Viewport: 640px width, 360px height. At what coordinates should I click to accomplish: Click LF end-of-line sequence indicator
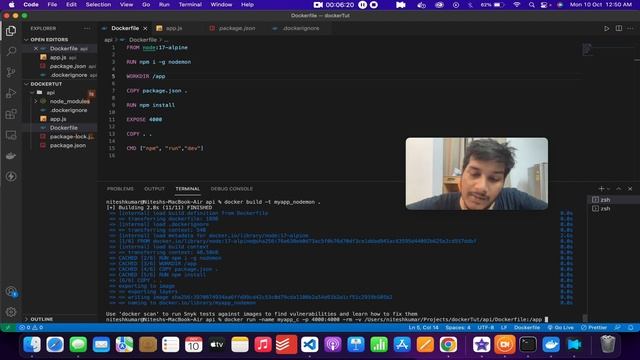click(x=504, y=327)
